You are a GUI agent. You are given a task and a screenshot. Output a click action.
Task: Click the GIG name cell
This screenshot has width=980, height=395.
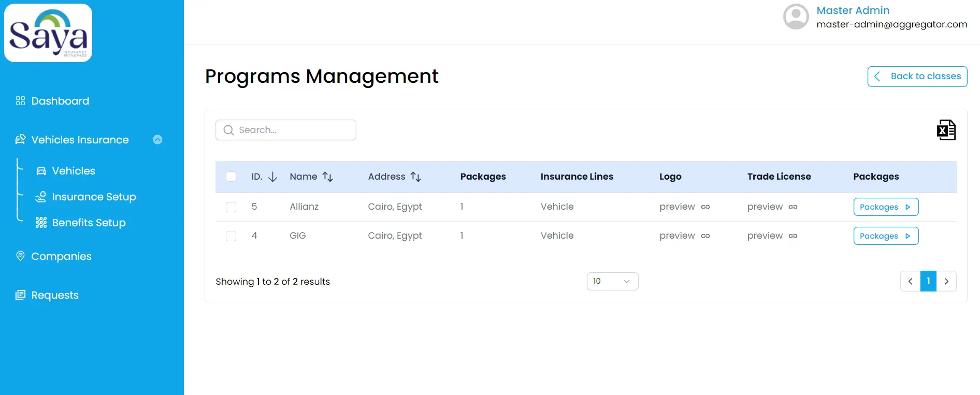coord(298,236)
